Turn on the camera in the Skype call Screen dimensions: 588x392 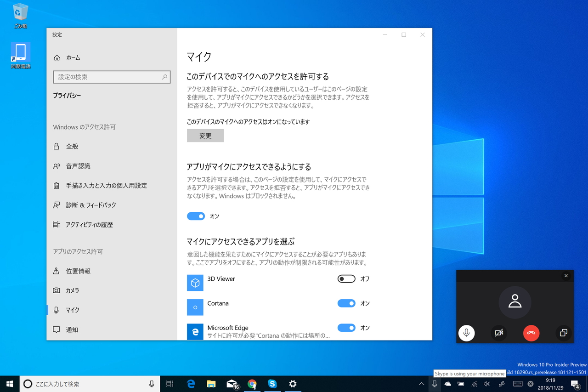pyautogui.click(x=499, y=333)
